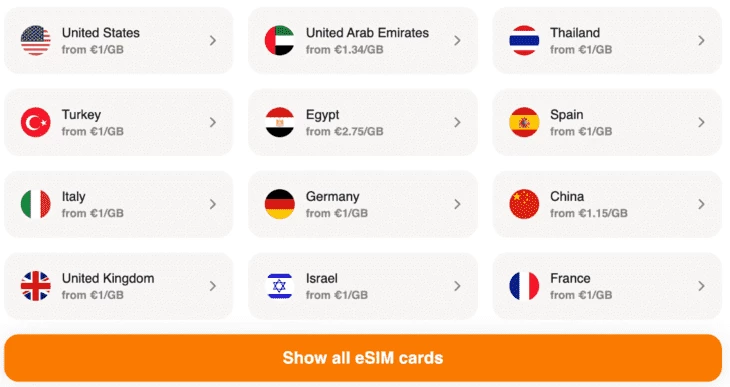This screenshot has height=387, width=730.
Task: Select Egypt price from €2.75/GB text
Action: (345, 131)
